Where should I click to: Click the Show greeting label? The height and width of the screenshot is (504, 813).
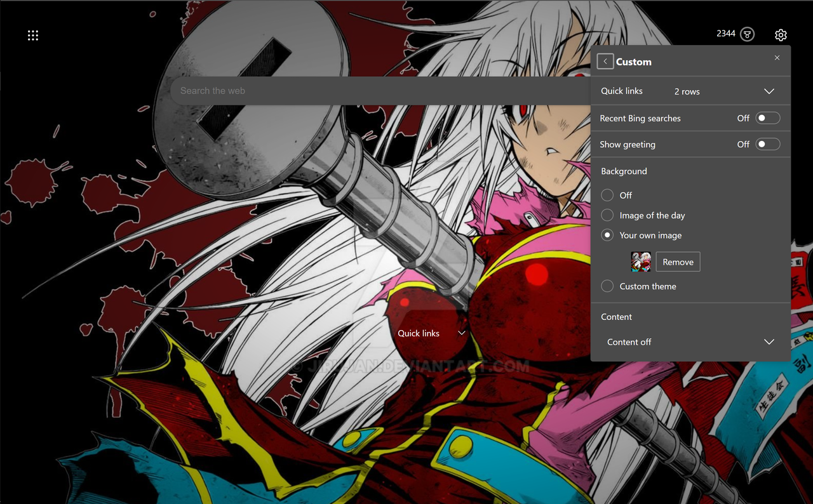pos(628,145)
